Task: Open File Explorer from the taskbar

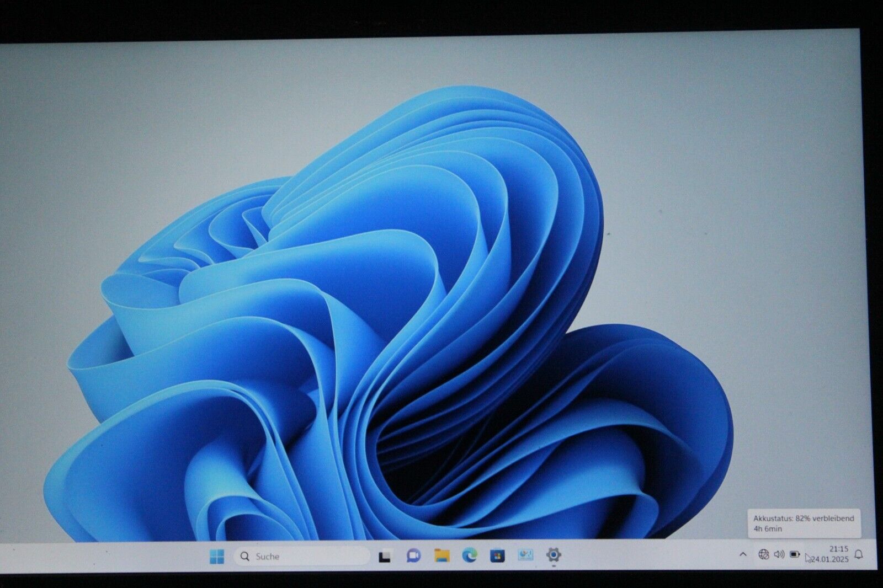Action: point(441,555)
